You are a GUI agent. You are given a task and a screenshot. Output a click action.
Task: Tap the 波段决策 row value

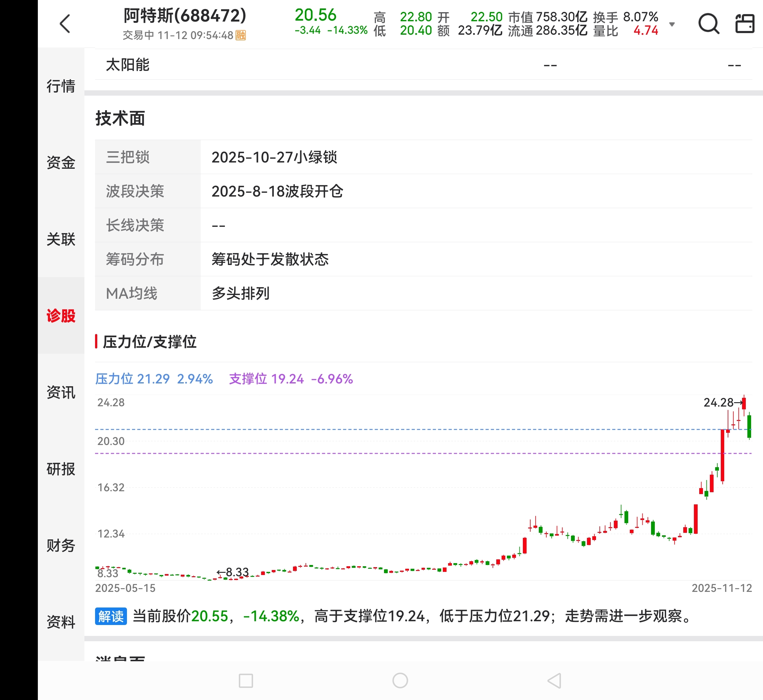click(277, 191)
